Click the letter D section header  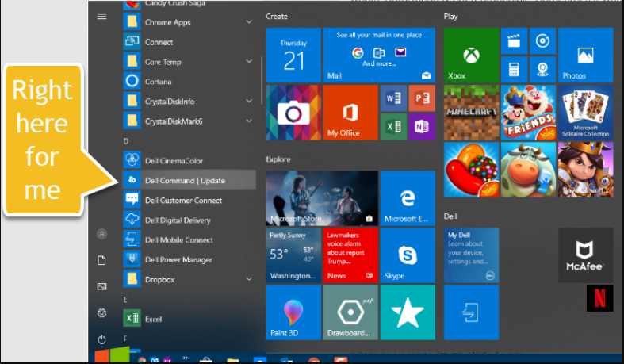coord(126,141)
